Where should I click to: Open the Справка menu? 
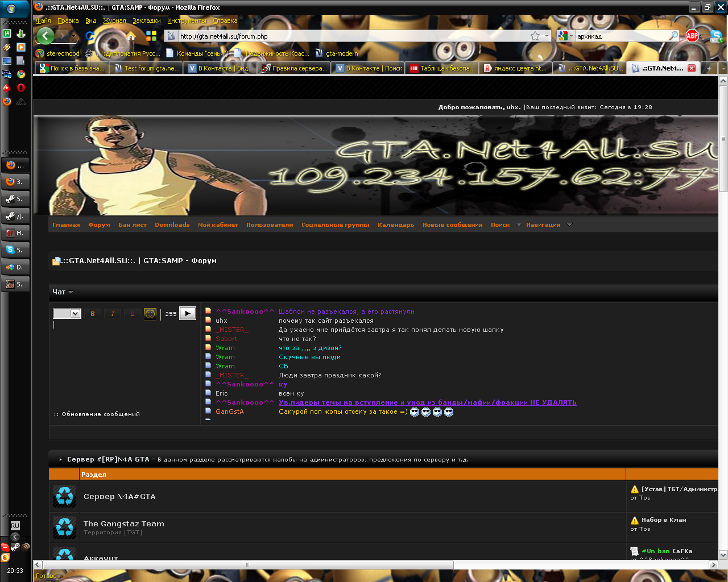(225, 20)
